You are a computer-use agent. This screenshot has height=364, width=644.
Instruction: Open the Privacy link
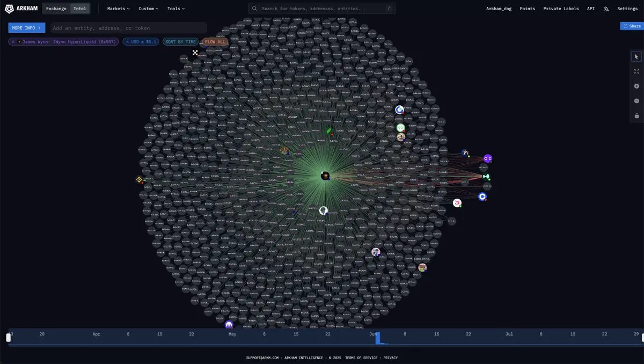391,358
